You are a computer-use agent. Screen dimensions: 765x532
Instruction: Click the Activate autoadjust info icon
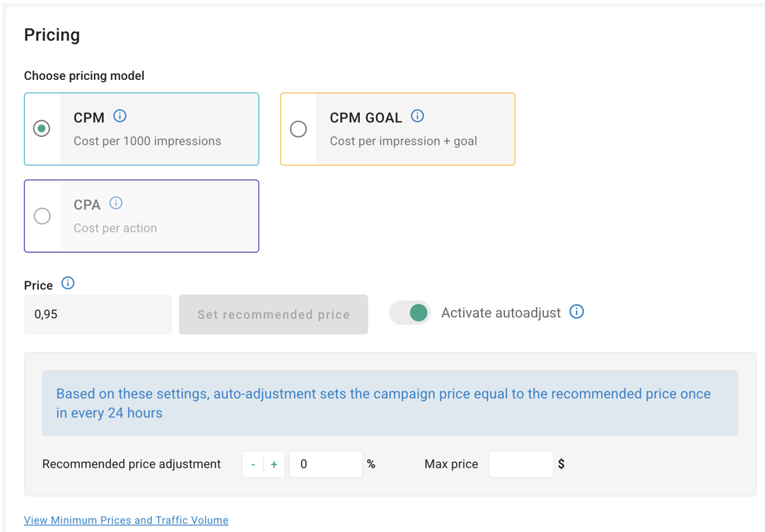[x=577, y=312]
